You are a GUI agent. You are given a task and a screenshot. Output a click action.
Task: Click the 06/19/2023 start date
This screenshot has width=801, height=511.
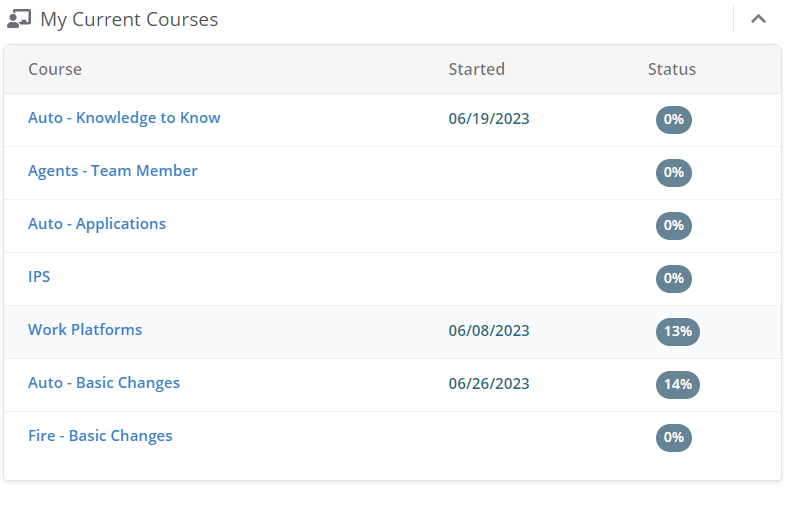pos(489,119)
